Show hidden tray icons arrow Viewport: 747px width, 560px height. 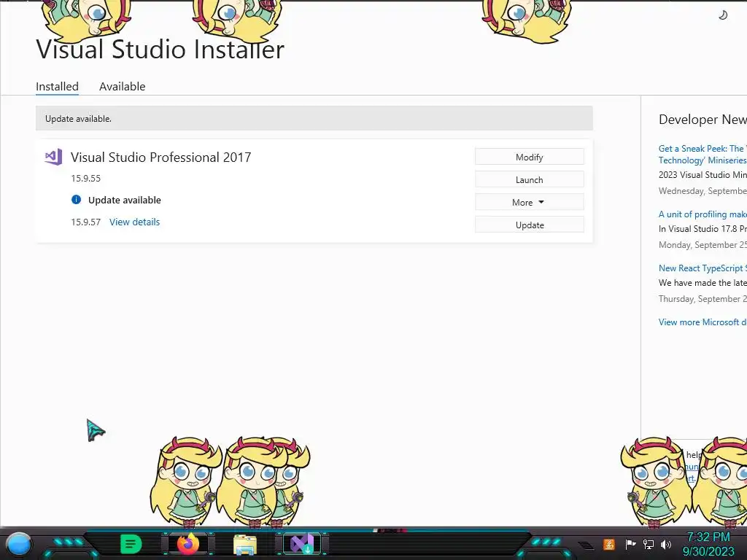point(587,545)
